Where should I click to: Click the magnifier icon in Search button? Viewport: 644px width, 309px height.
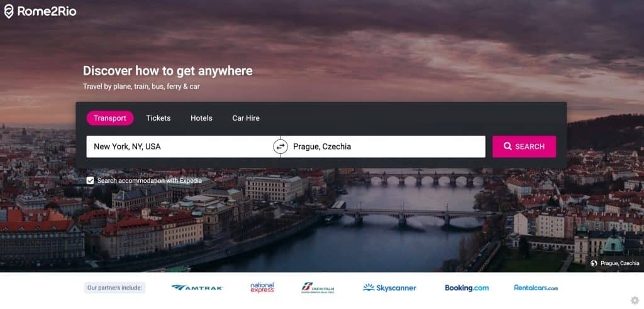[508, 146]
